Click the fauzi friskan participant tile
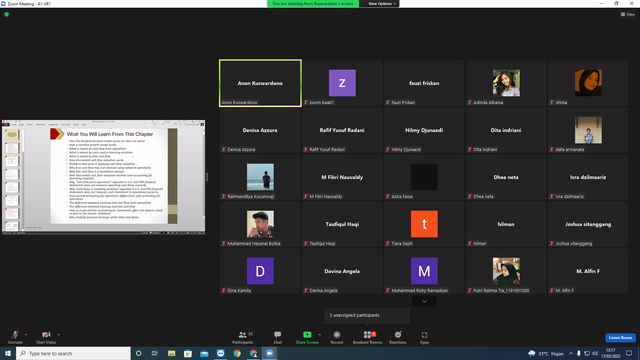 tap(424, 83)
